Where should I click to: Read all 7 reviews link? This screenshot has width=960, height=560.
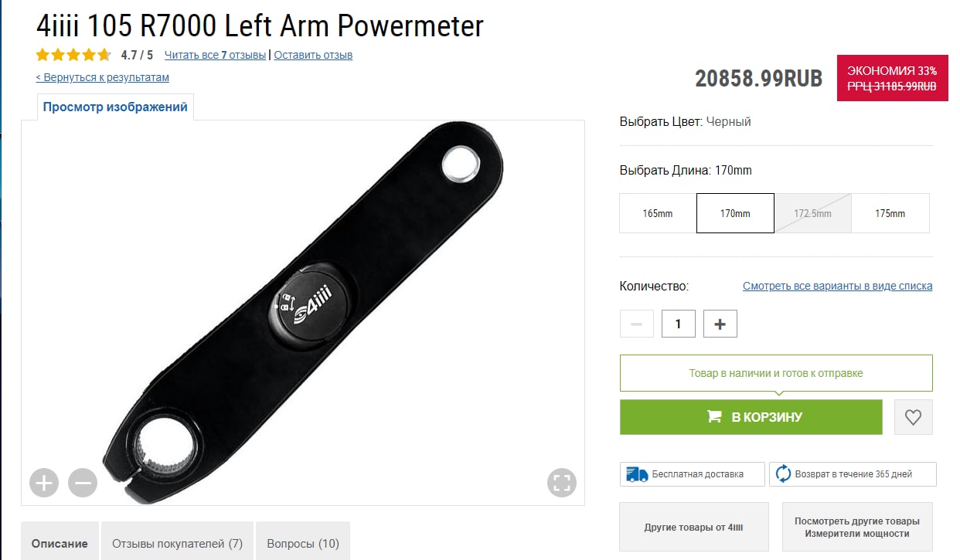[x=215, y=55]
